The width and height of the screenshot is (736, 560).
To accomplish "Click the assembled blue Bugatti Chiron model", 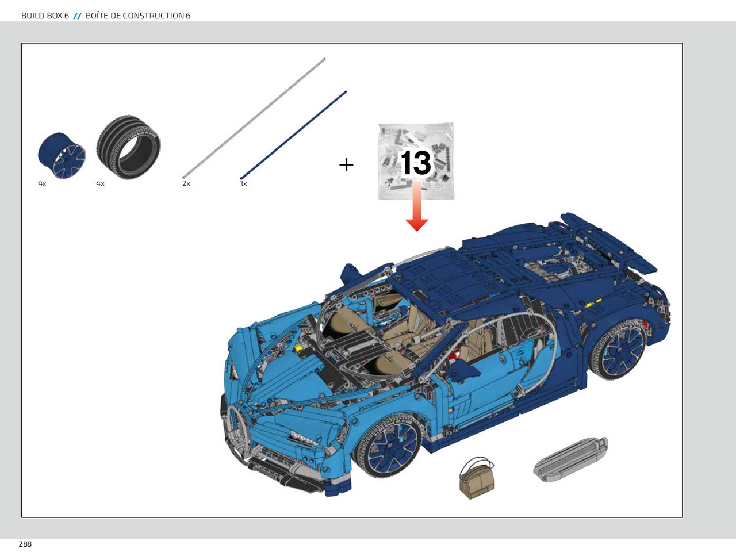I will point(446,354).
